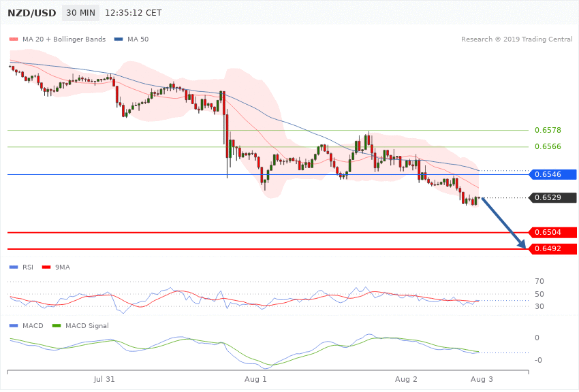Click the RSI 70 axis value
The width and height of the screenshot is (579, 392).
tap(539, 281)
